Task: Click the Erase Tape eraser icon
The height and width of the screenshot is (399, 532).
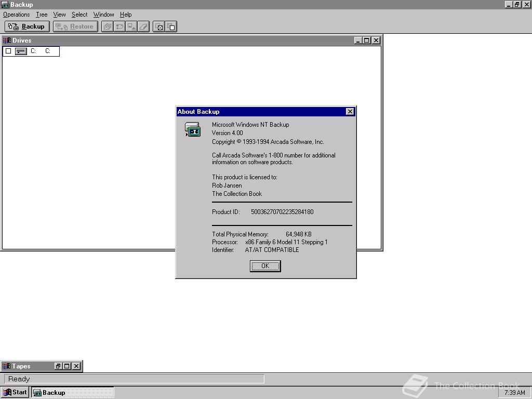Action: pos(143,26)
